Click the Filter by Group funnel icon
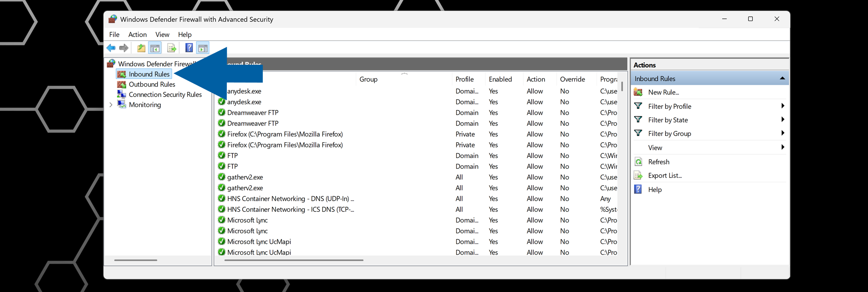Screen dimensions: 868x292 click(x=638, y=133)
